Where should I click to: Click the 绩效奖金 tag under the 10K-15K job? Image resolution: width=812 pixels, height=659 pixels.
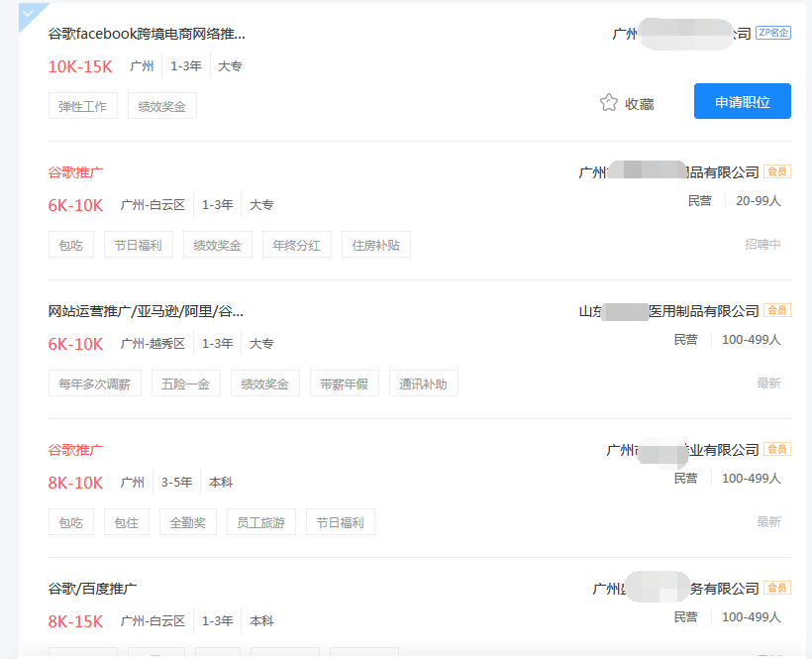[x=162, y=106]
